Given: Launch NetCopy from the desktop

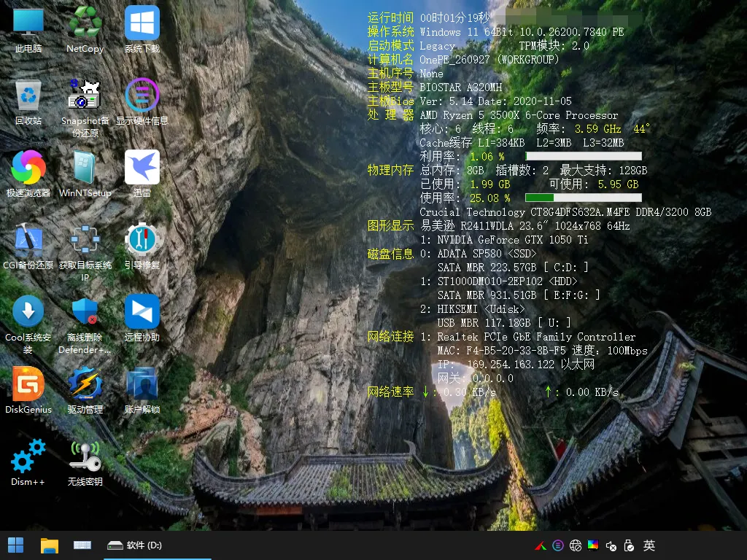Looking at the screenshot, I should pos(85,29).
